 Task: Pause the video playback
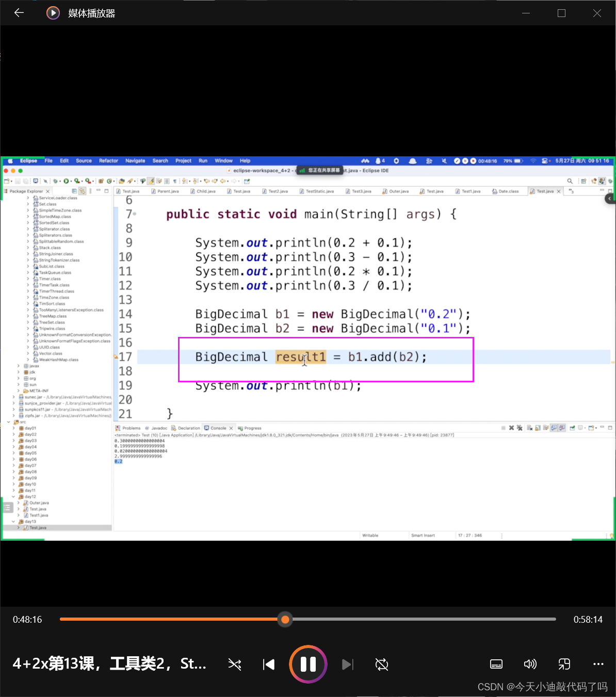point(308,664)
